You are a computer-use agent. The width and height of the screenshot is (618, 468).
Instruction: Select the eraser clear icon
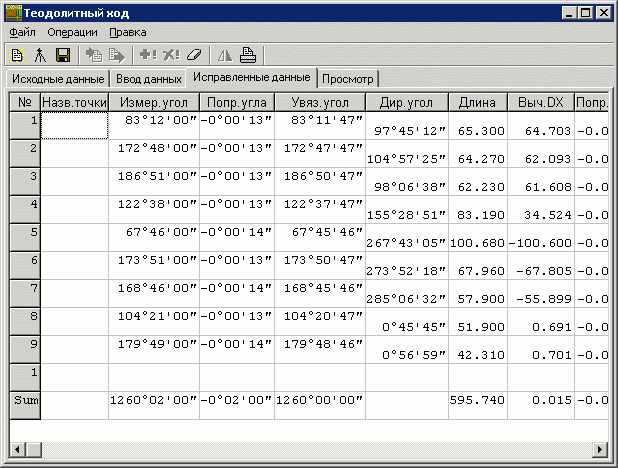[x=194, y=55]
